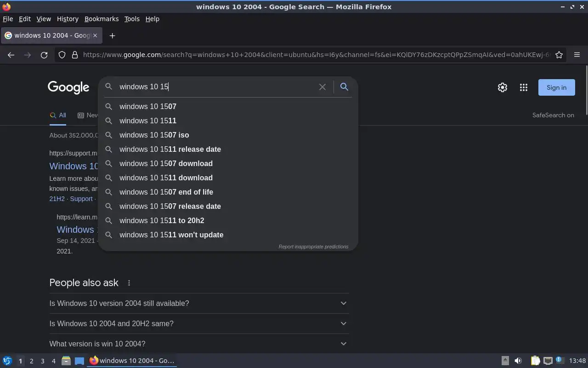Select suggestion 'windows 10 1511'

pos(228,121)
